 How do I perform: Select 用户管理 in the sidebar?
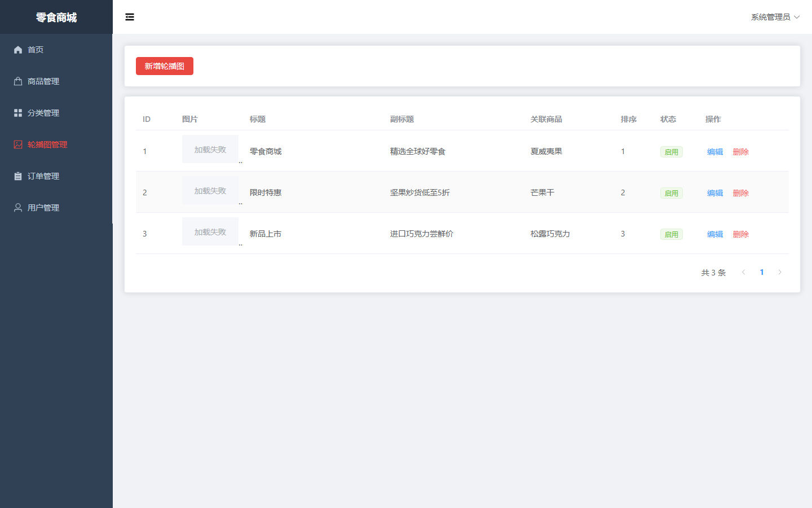(x=56, y=208)
